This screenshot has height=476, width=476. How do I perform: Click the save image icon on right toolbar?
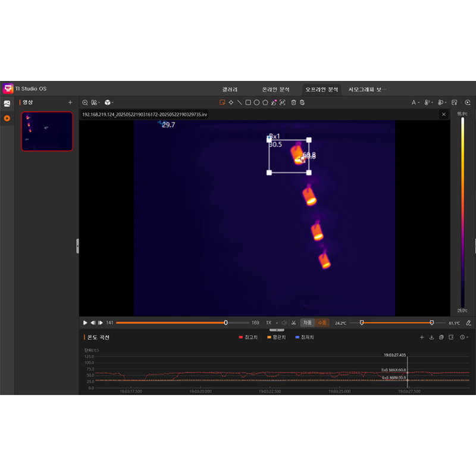click(455, 102)
